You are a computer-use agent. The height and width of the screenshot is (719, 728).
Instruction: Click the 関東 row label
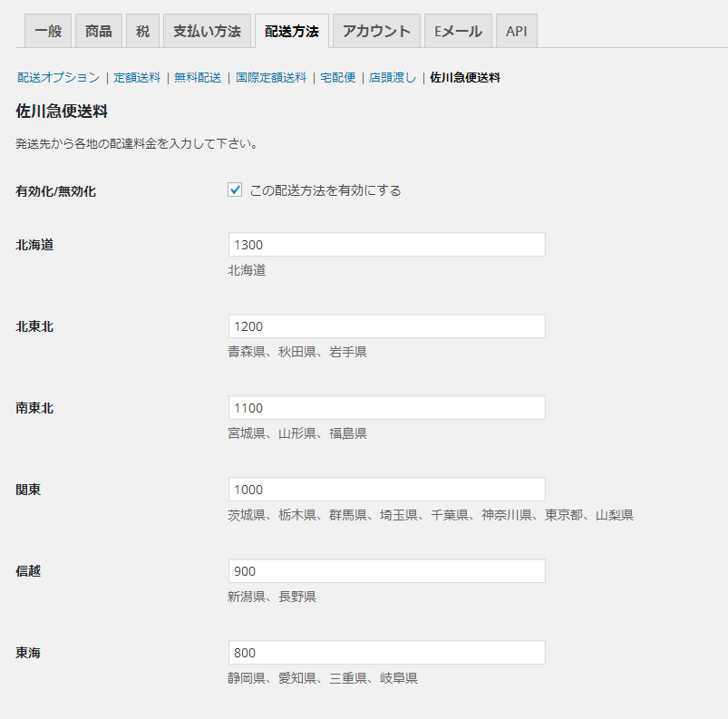[28, 490]
